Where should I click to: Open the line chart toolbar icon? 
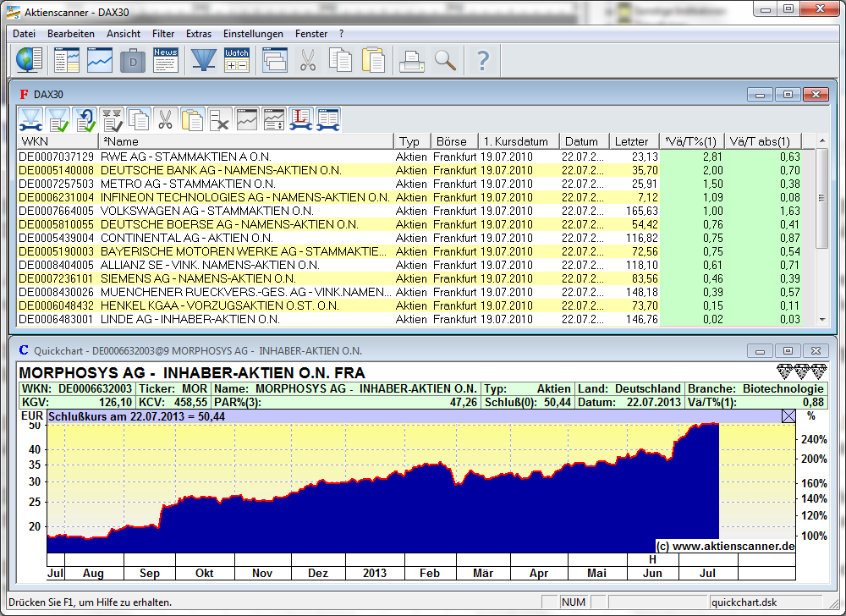pyautogui.click(x=100, y=60)
